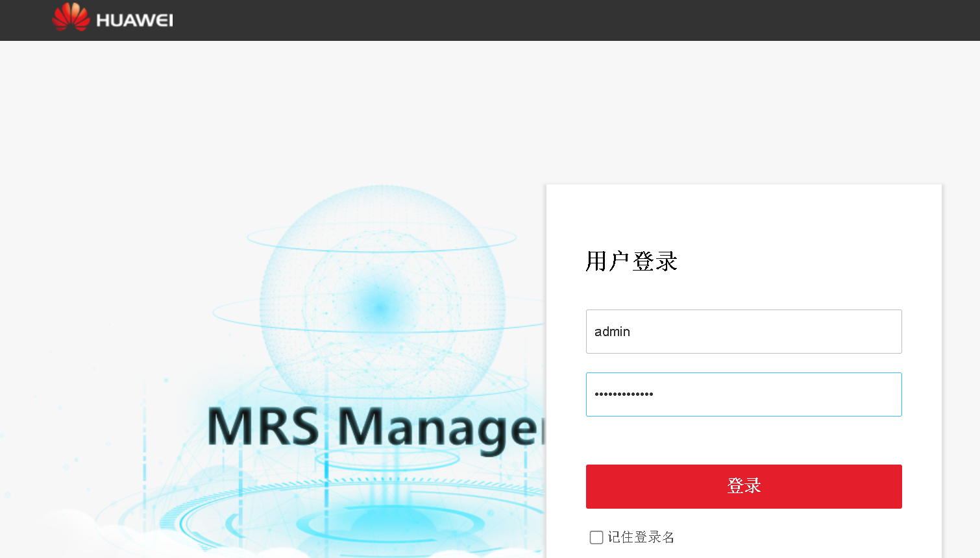Screen dimensions: 980x558
Task: Click the word MRS in the title
Action: coord(263,427)
